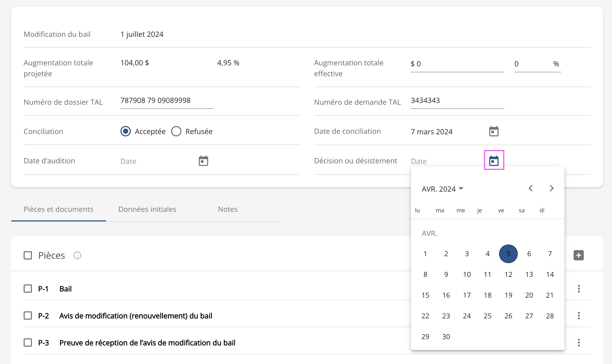Open the Notes tab
Viewport: 612px width, 364px height.
point(228,209)
